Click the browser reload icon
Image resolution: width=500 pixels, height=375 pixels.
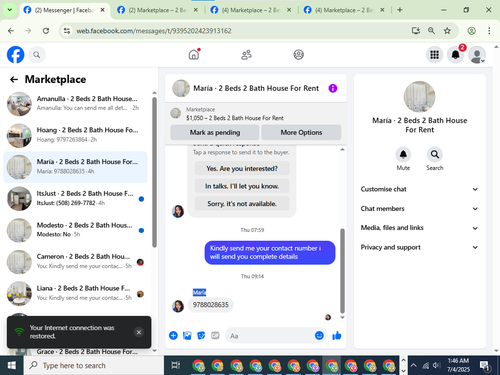[x=46, y=31]
